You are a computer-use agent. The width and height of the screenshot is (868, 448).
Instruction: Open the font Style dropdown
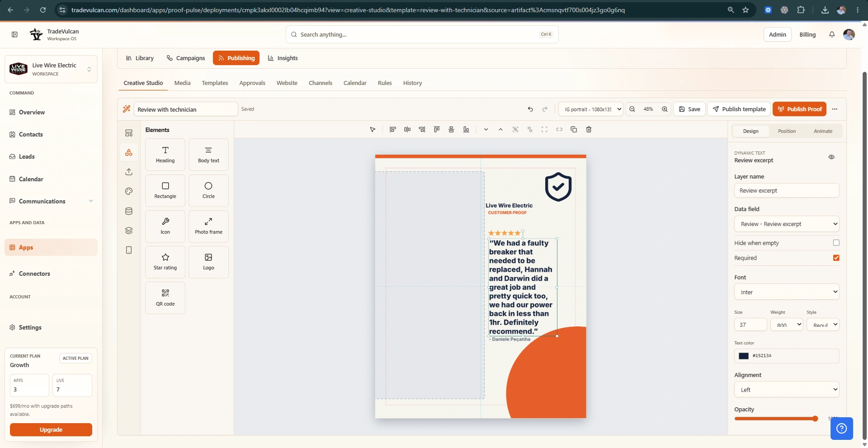click(x=823, y=325)
